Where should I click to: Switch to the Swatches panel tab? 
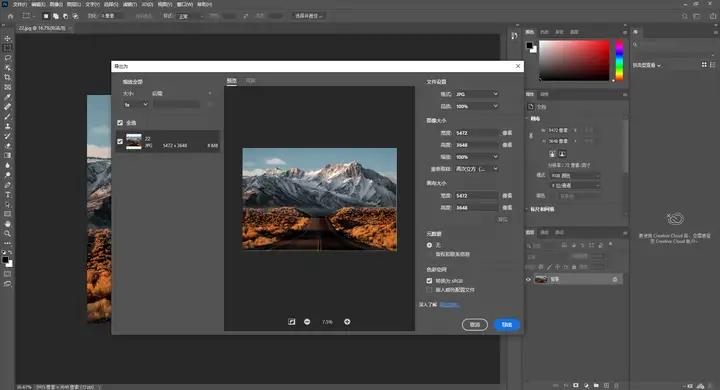coord(545,32)
